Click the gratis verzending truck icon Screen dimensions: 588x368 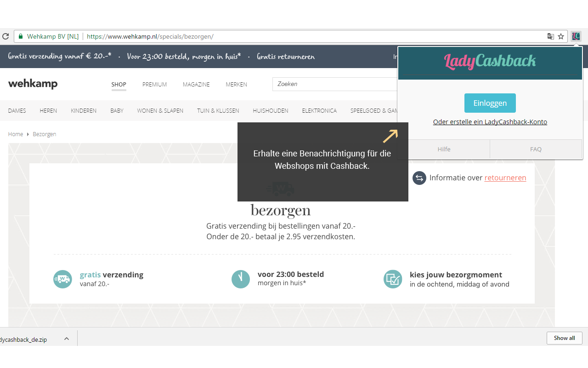[62, 279]
